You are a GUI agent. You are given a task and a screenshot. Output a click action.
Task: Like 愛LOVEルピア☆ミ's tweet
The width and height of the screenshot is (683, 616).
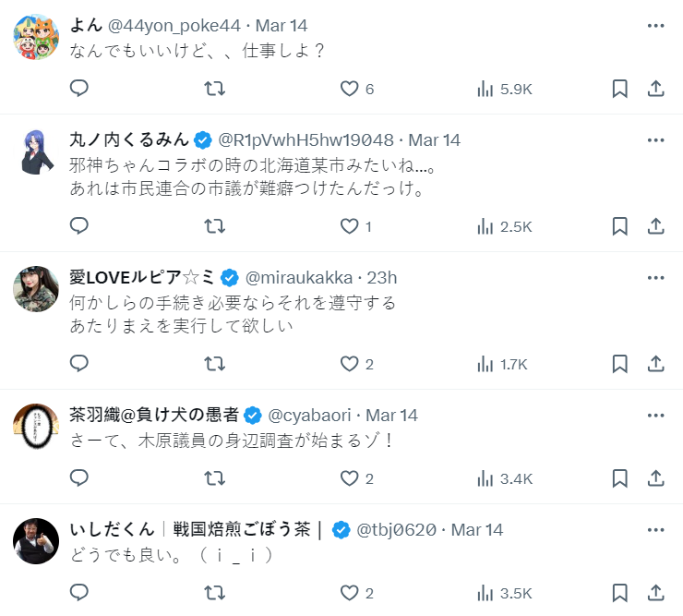pyautogui.click(x=356, y=364)
